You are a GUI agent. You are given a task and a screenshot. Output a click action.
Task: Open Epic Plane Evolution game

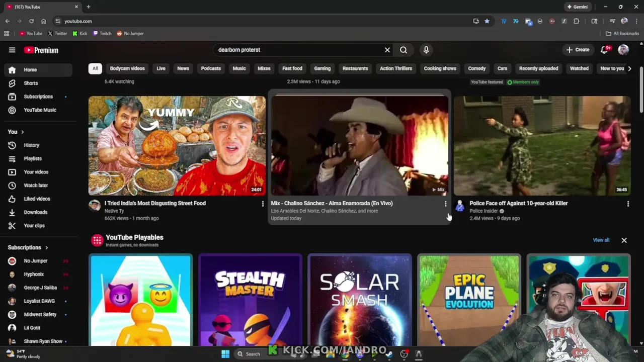[469, 300]
